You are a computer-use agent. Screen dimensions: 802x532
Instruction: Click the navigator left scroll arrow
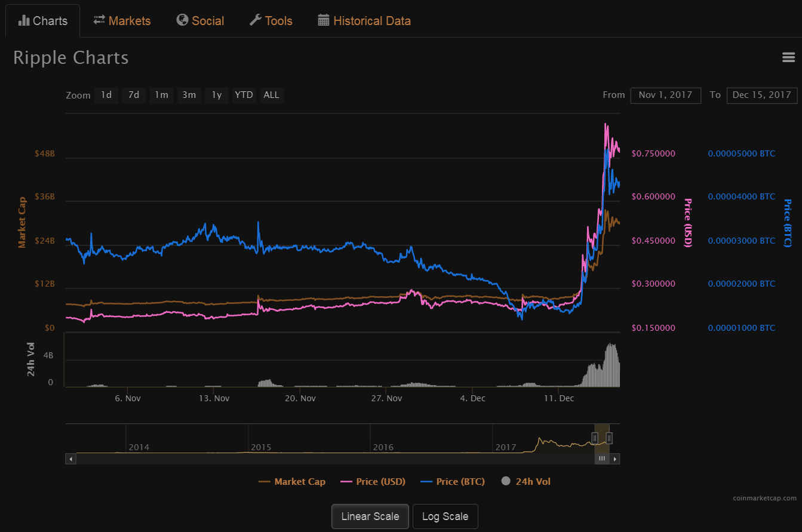70,459
